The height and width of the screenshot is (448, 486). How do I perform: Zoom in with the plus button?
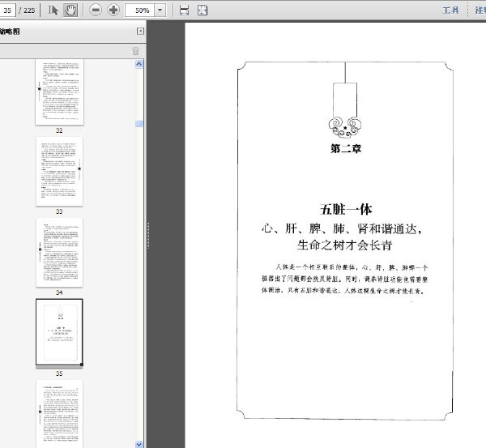pyautogui.click(x=113, y=11)
